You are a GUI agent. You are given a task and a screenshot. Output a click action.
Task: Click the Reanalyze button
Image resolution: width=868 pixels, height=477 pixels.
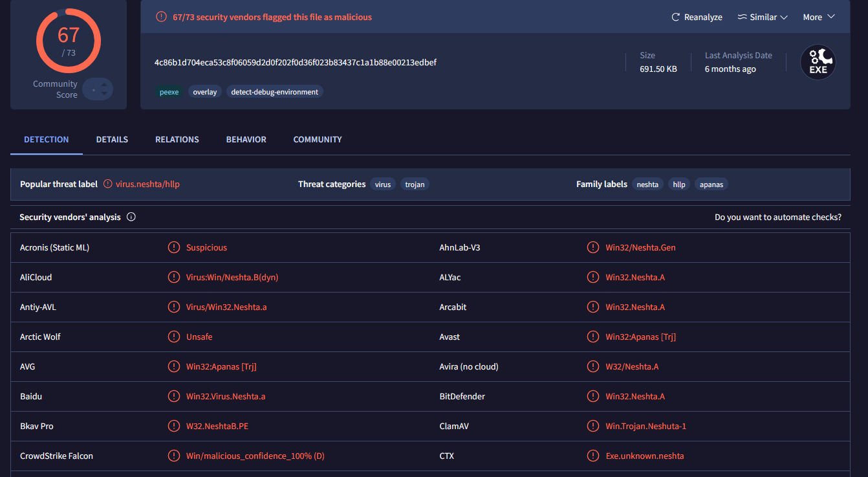(x=697, y=17)
